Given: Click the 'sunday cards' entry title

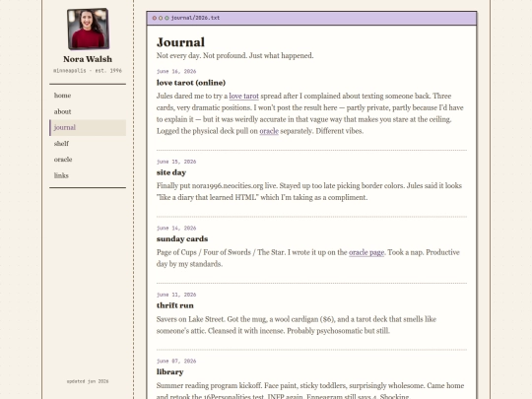Looking at the screenshot, I should [x=182, y=239].
